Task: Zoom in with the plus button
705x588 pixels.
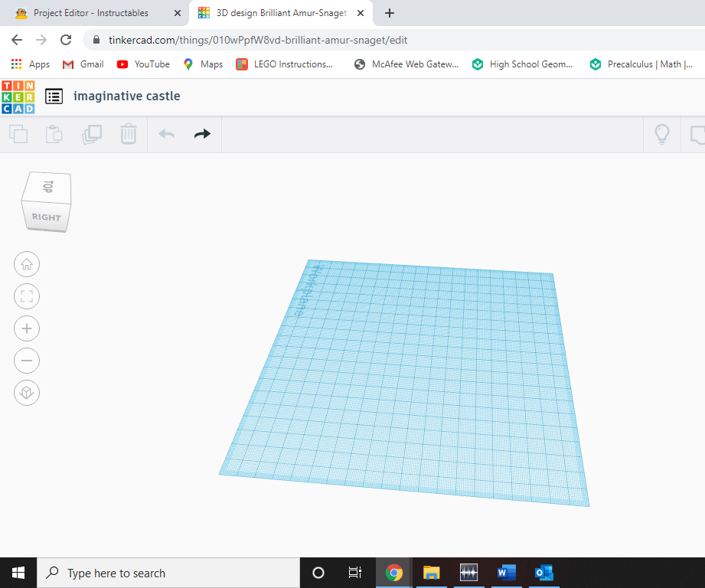Action: pyautogui.click(x=27, y=328)
